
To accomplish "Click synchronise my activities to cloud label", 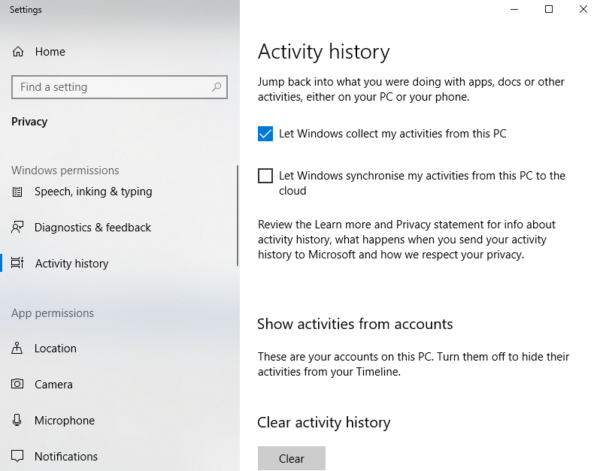I will coord(422,183).
